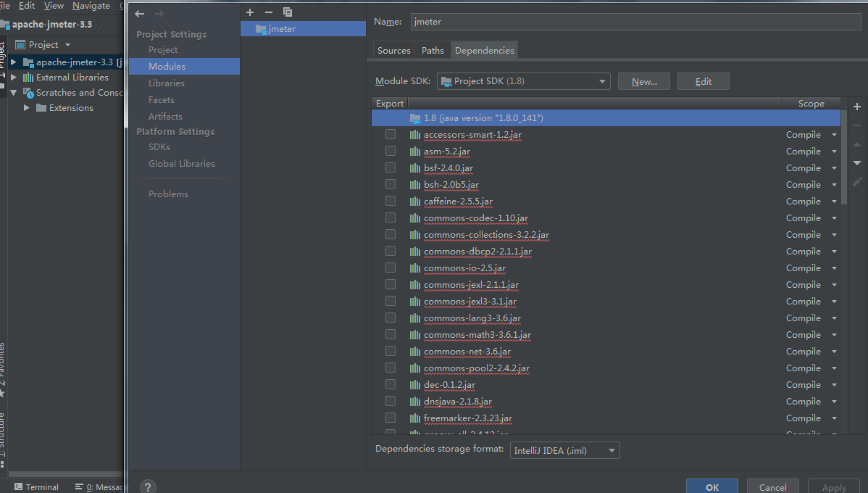Check Export for dec-0.1.2.jar
Viewport: 868px width, 493px height.
(x=391, y=384)
